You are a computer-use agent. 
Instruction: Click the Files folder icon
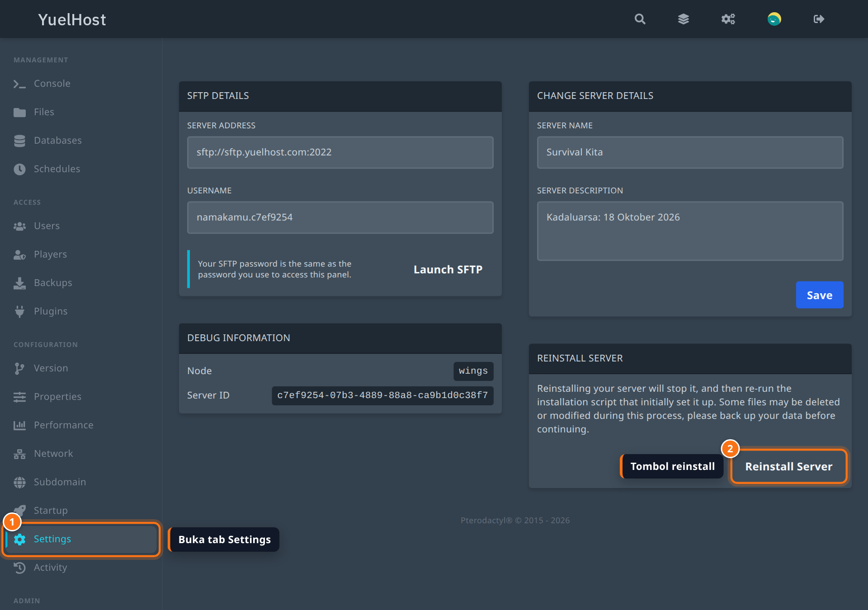point(19,113)
